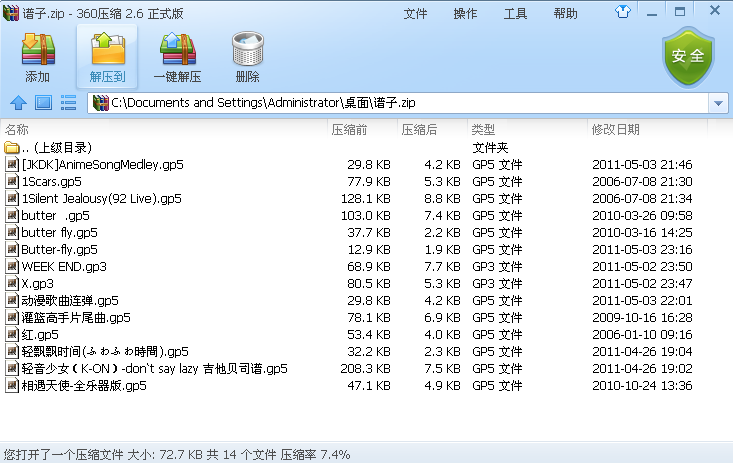Click 128.1 KB original size cell

click(x=366, y=199)
